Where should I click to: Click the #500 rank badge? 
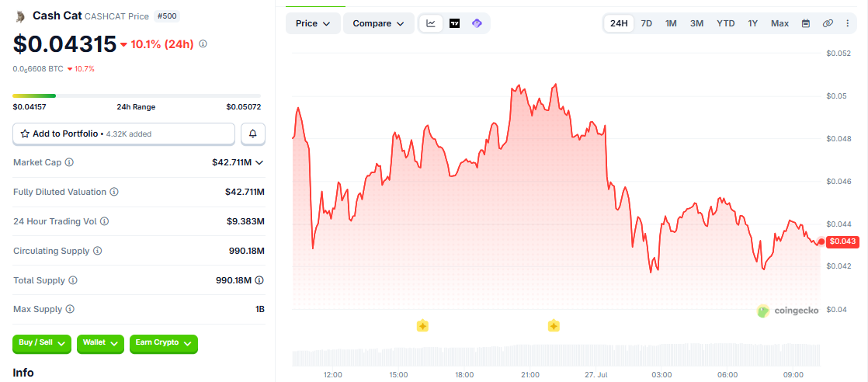pos(167,16)
